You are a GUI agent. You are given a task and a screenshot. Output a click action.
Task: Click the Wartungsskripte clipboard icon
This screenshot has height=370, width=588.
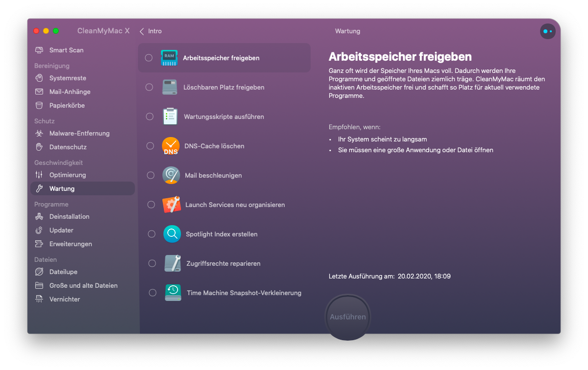pyautogui.click(x=170, y=116)
